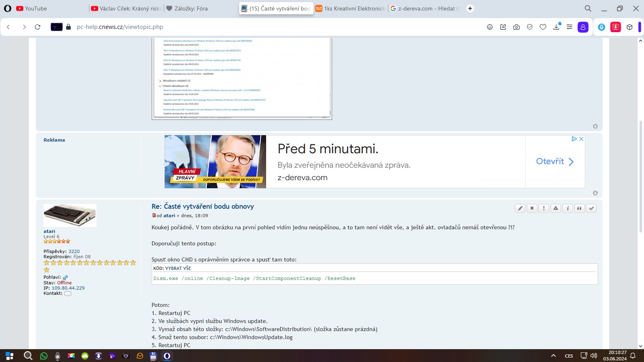Open Easy Setup sliders icon
This screenshot has height=362, width=644.
click(570, 27)
